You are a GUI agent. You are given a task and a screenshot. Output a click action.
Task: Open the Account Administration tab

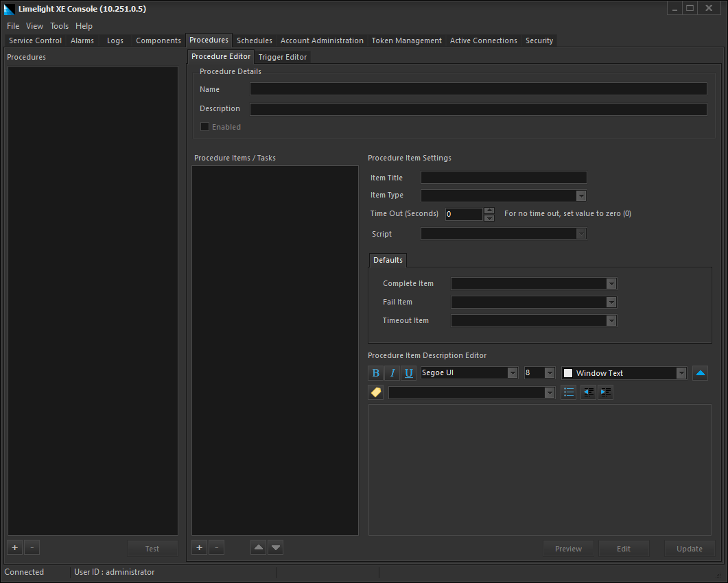(322, 41)
